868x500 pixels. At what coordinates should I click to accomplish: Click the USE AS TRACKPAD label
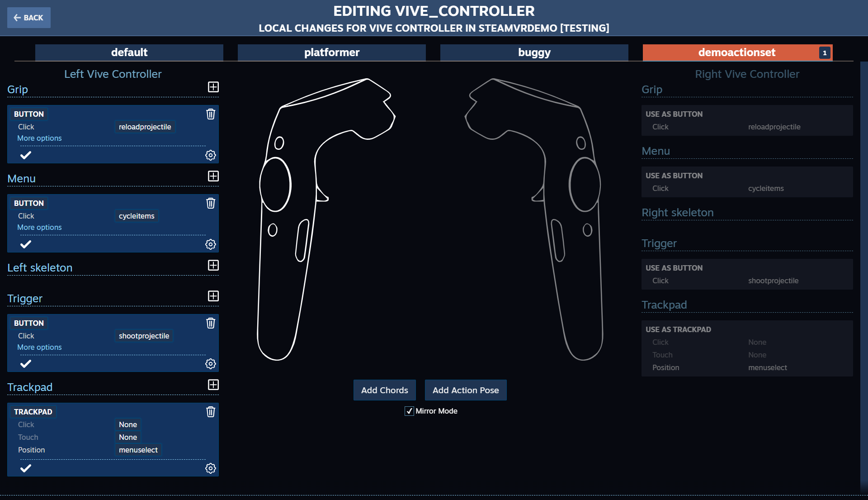pyautogui.click(x=678, y=329)
